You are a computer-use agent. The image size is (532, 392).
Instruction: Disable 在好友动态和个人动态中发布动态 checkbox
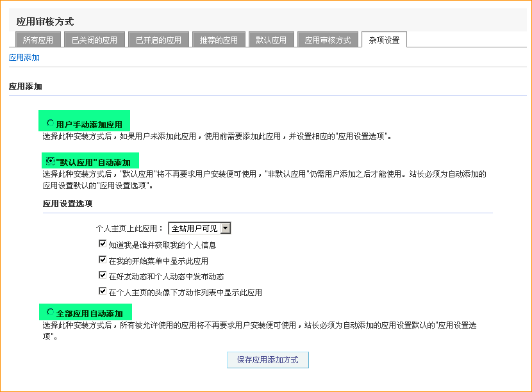[x=103, y=275]
